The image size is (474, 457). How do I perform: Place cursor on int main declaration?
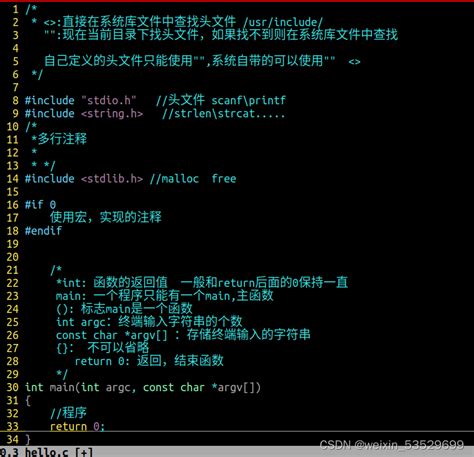pos(143,387)
